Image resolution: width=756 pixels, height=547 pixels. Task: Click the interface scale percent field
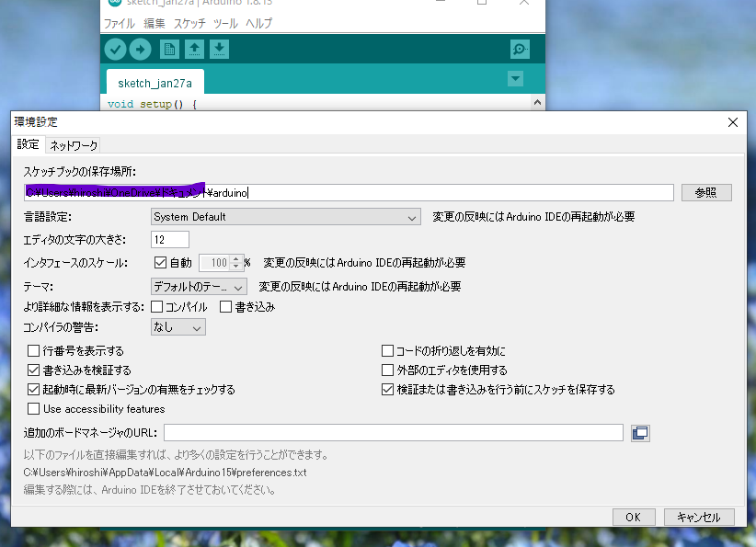tap(214, 263)
